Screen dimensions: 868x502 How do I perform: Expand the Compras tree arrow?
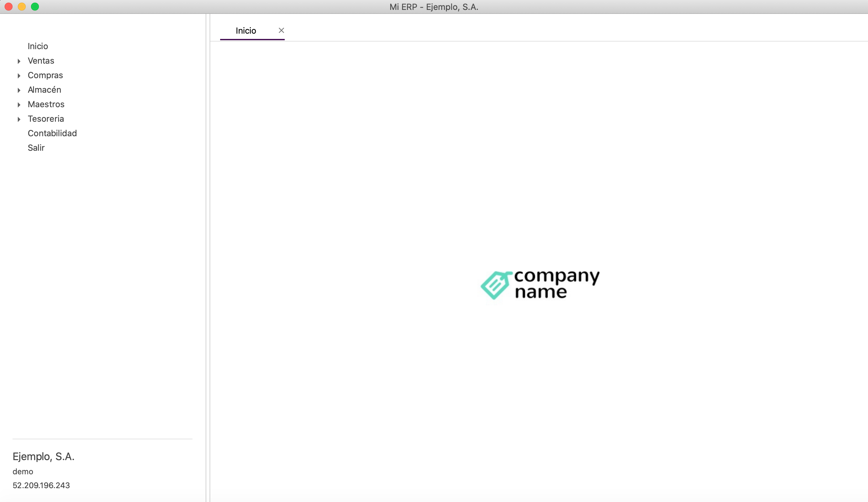[19, 76]
